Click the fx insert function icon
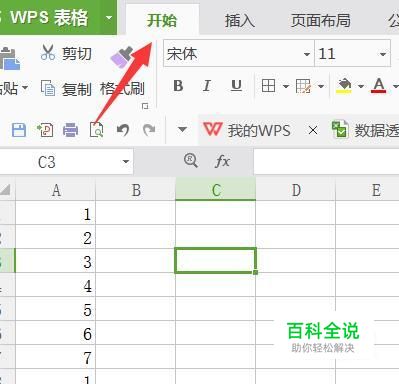Image resolution: width=399 pixels, height=384 pixels. pos(222,162)
